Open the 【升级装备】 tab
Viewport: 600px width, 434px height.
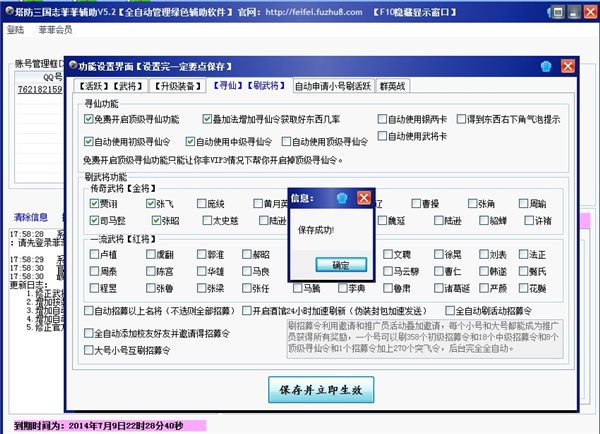point(178,86)
